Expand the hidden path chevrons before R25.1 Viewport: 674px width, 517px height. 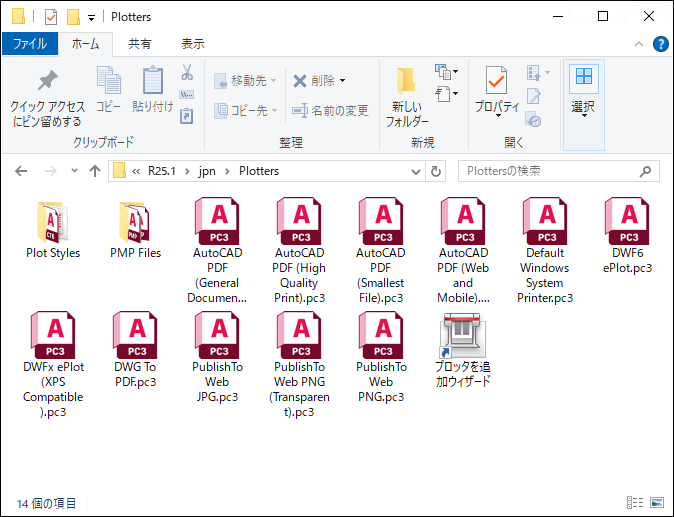coord(136,171)
